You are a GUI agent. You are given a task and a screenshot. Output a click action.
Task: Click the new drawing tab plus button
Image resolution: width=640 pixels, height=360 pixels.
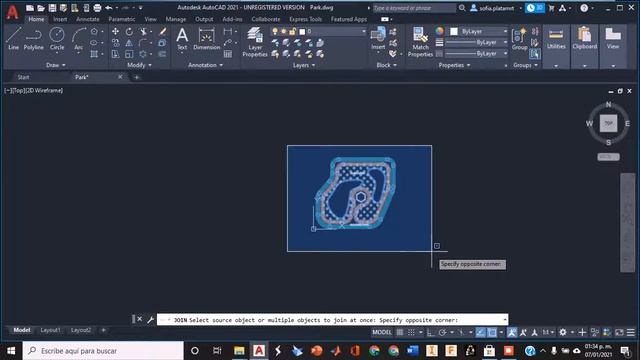pyautogui.click(x=136, y=77)
